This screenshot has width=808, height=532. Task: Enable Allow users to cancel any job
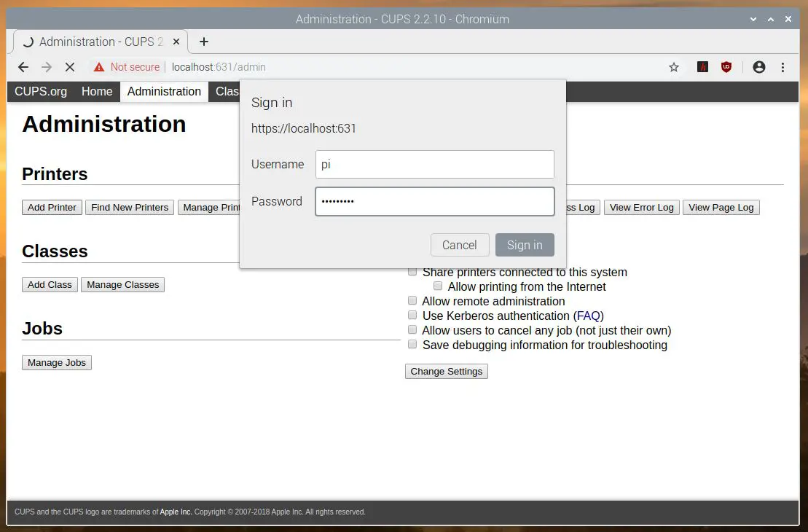pos(412,330)
